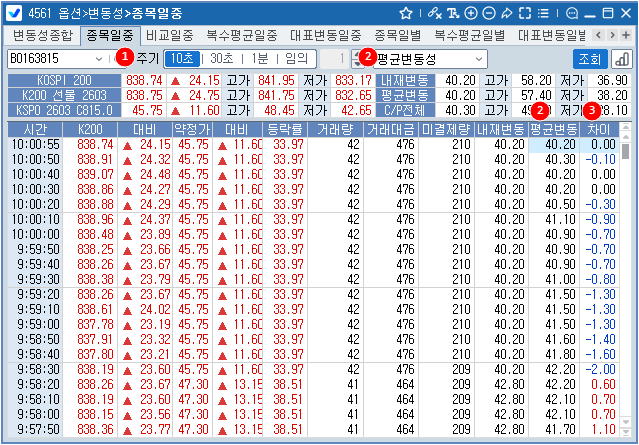Open the 평균변동성 dropdown list
This screenshot has height=445, width=639.
coord(478,58)
